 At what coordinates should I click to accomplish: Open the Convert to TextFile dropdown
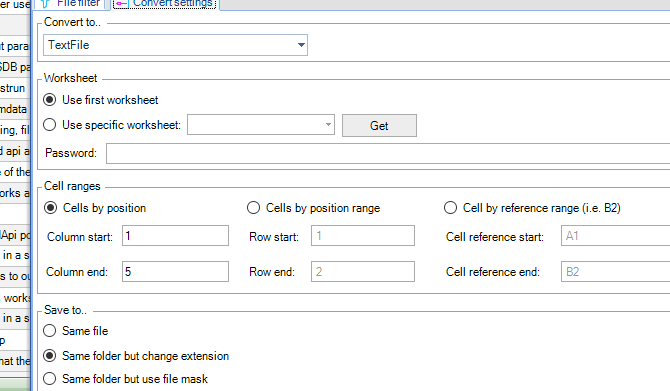point(175,45)
